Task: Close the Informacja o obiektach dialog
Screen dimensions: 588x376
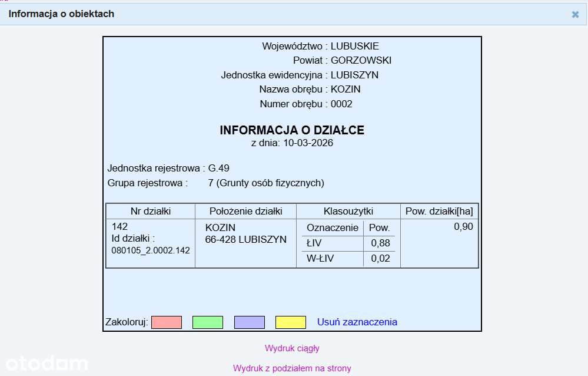Action: 575,14
